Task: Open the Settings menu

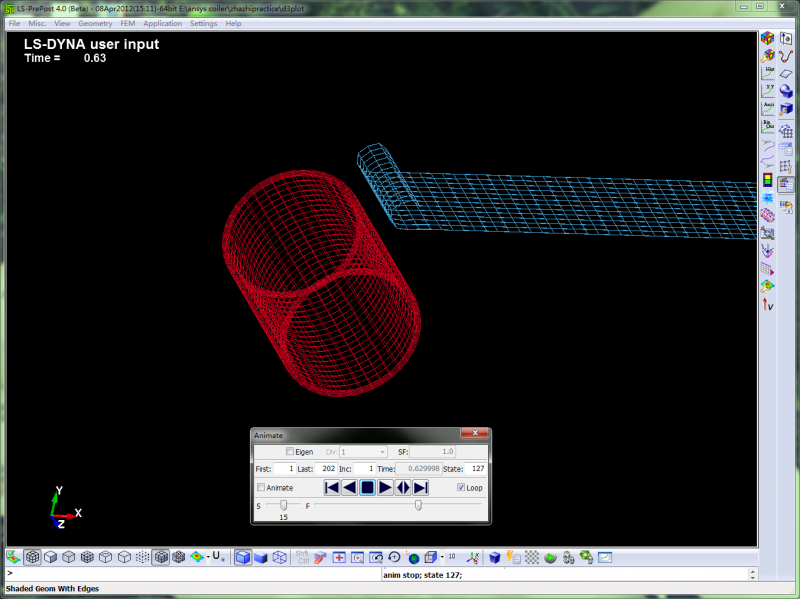Action: (x=203, y=23)
